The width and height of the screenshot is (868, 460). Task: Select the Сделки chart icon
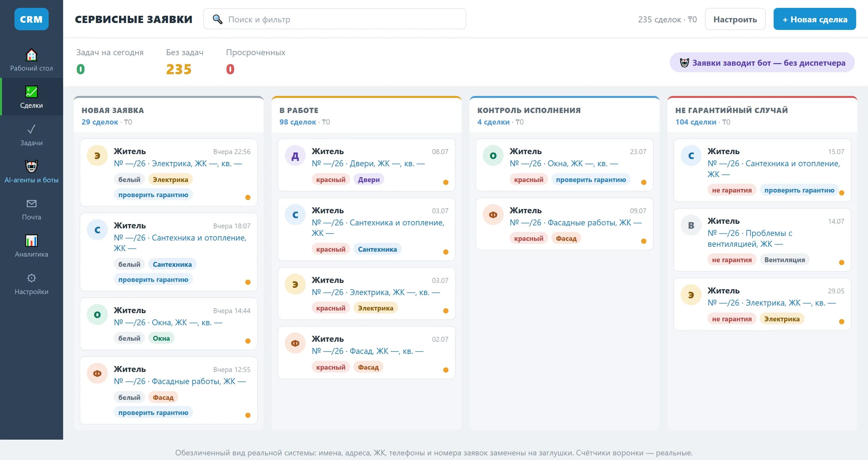(31, 92)
